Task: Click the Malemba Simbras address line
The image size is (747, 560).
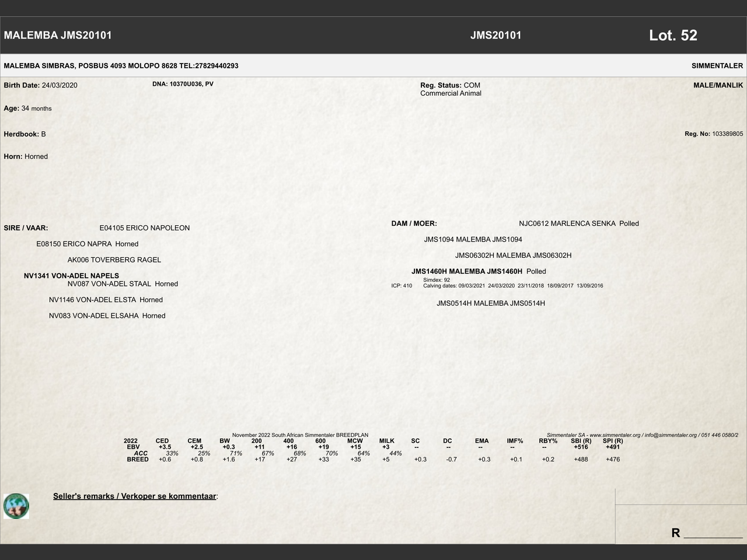Action: (x=121, y=66)
